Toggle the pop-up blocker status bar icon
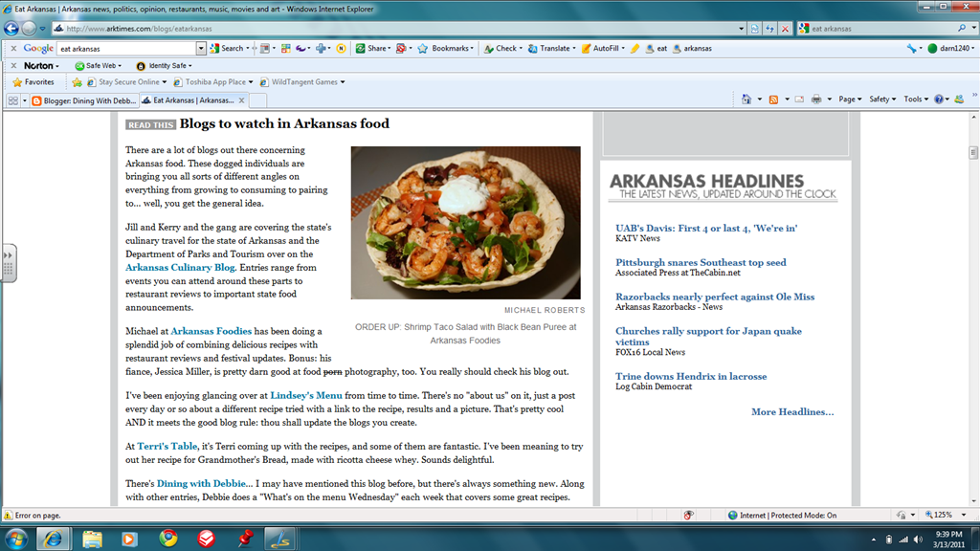This screenshot has height=551, width=980. 688,515
